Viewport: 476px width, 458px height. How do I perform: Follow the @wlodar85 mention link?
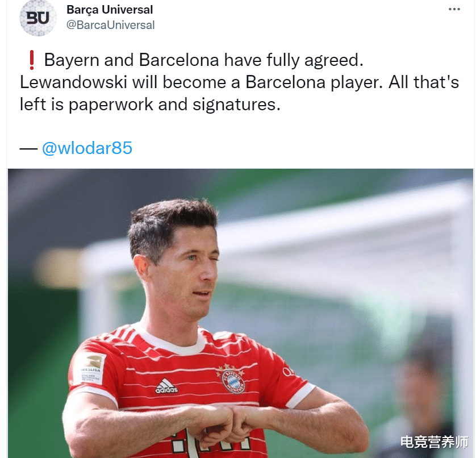(87, 148)
